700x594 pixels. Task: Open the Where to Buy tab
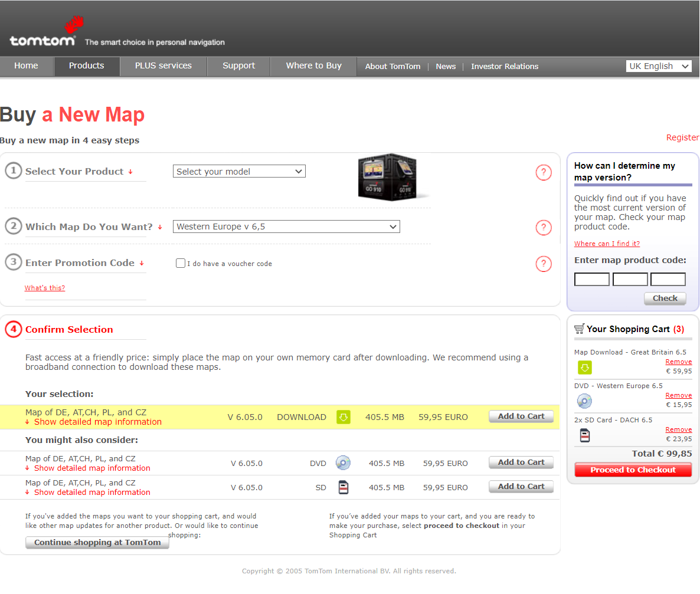click(x=314, y=66)
